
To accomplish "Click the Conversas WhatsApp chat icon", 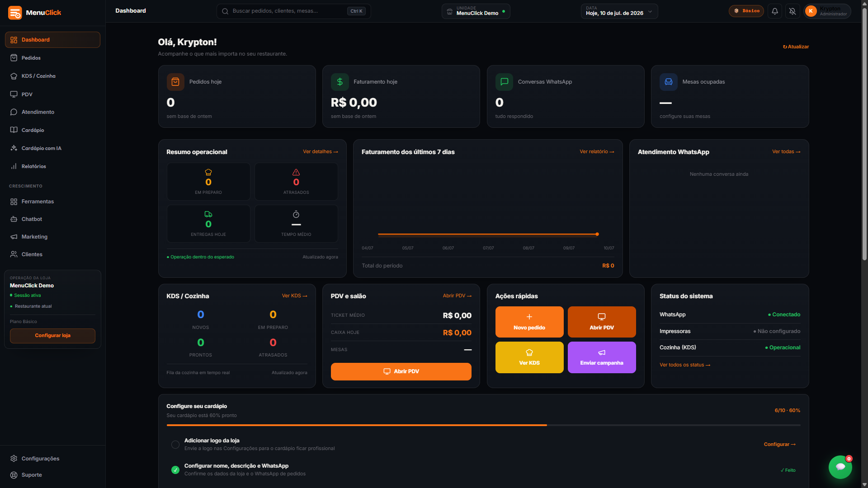I will click(x=504, y=82).
